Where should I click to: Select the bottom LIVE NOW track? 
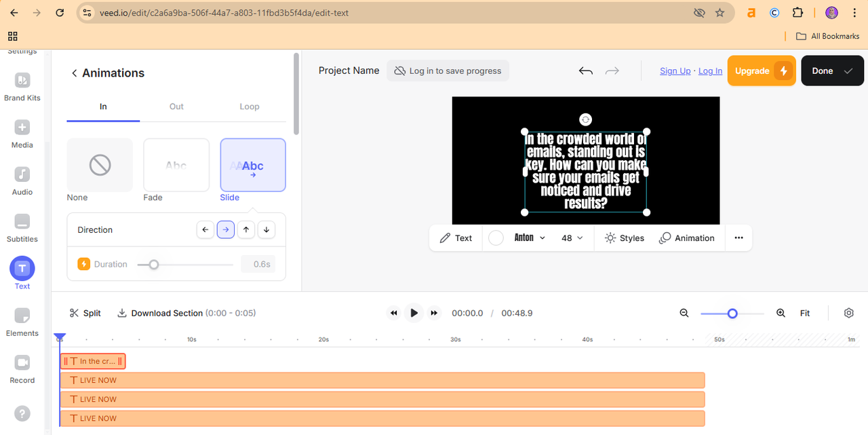coord(382,418)
